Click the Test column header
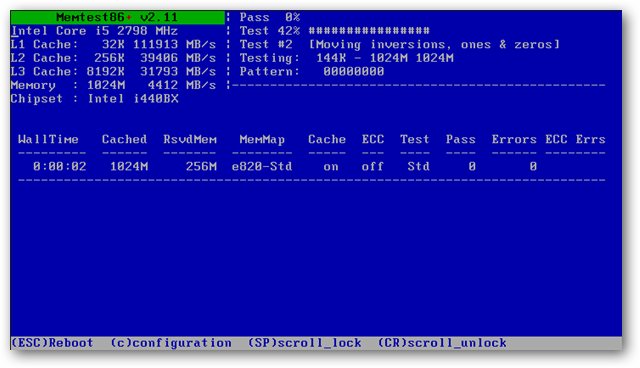The image size is (640, 368). tap(415, 140)
